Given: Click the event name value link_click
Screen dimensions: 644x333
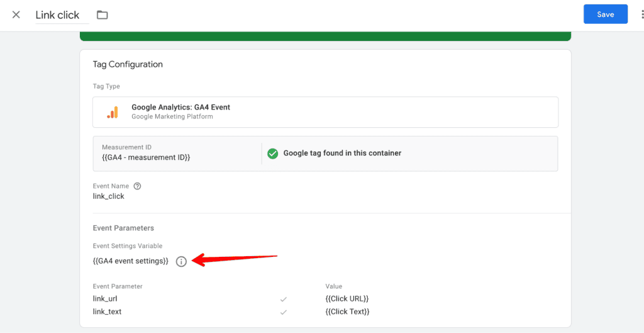Looking at the screenshot, I should pos(108,196).
